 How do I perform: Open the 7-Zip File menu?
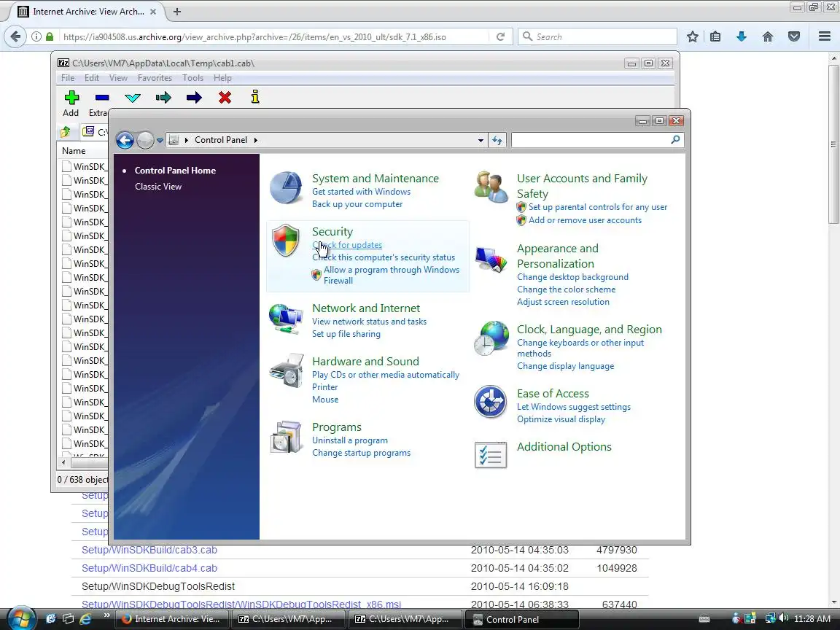click(x=68, y=78)
